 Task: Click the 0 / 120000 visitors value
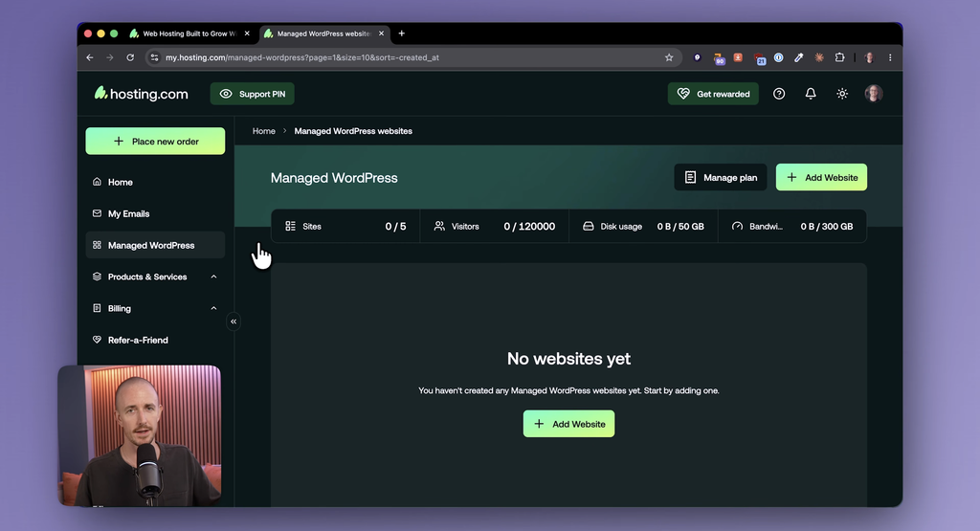tap(529, 226)
